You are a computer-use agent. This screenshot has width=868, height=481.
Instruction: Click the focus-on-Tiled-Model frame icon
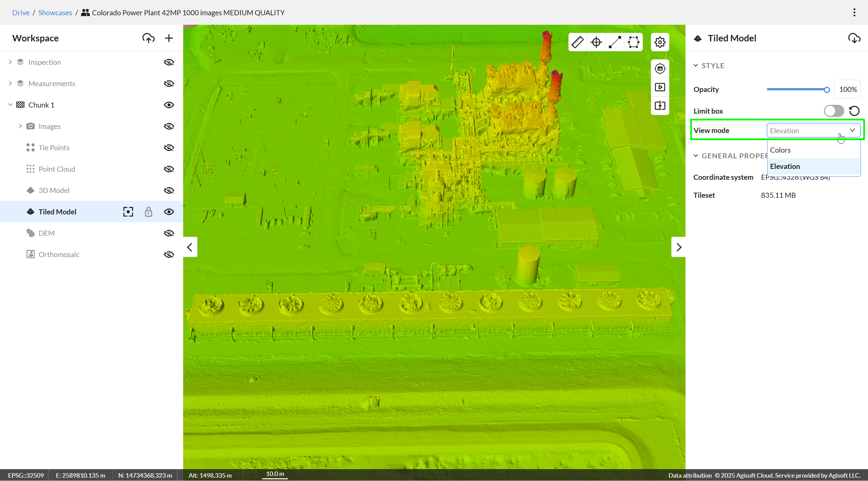pyautogui.click(x=128, y=212)
